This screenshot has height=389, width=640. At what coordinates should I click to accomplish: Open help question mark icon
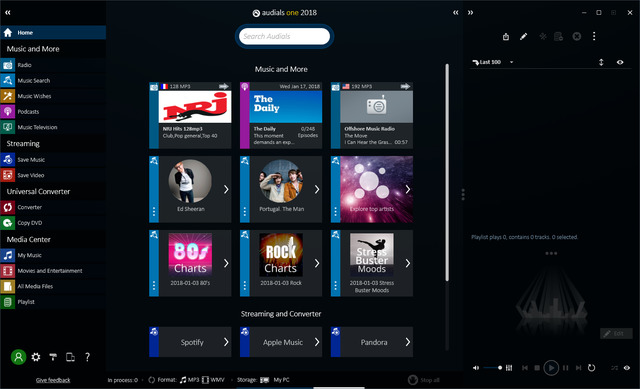pyautogui.click(x=87, y=357)
